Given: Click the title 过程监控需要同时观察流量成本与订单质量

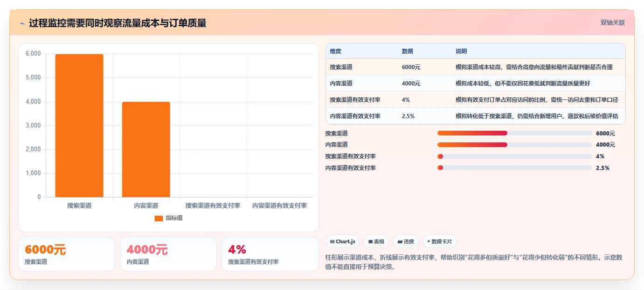Looking at the screenshot, I should click(x=118, y=23).
